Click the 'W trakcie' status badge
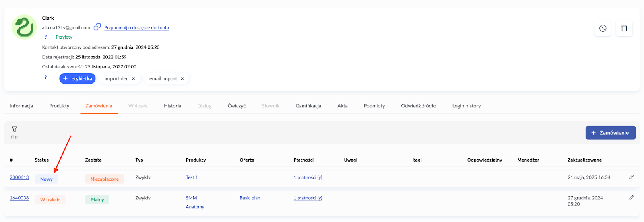The height and width of the screenshot is (222, 644). pos(50,199)
